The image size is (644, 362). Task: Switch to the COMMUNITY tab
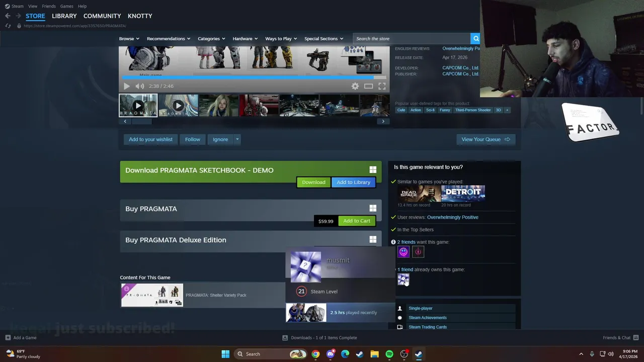[x=102, y=16]
